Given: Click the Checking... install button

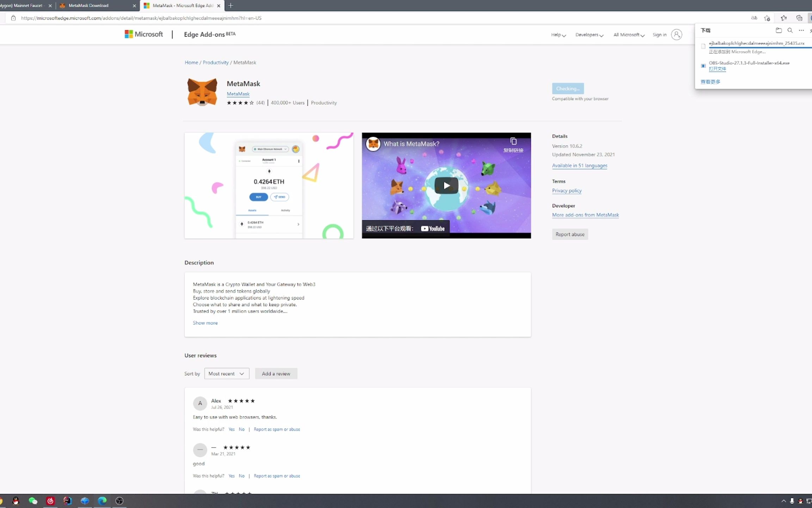Looking at the screenshot, I should (568, 89).
